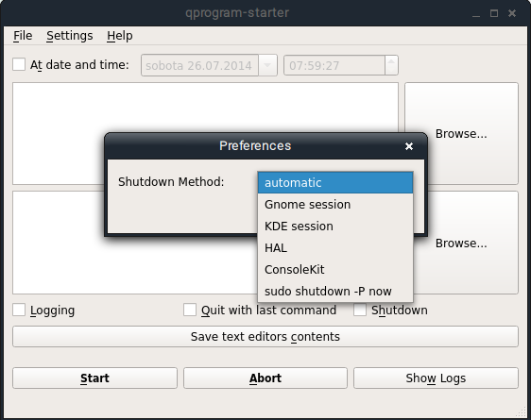The height and width of the screenshot is (420, 531).
Task: Maximize the qprogram-starter window
Action: [x=494, y=13]
